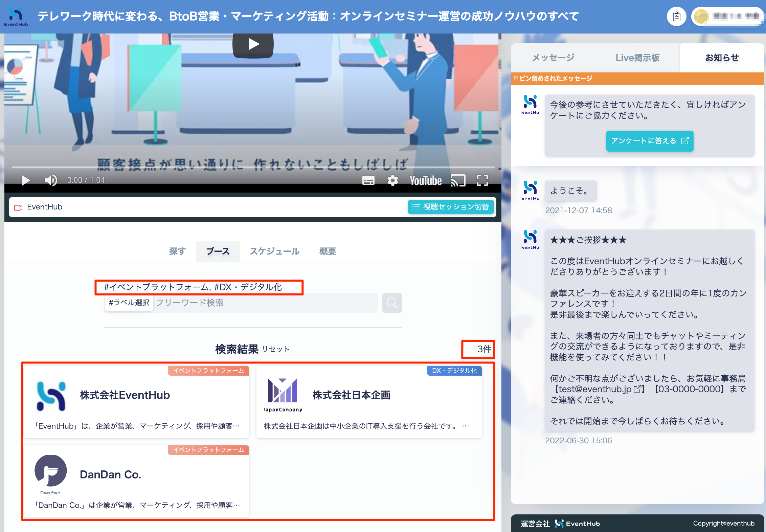Switch to the メッセージ tab
The image size is (766, 532).
[x=553, y=58]
